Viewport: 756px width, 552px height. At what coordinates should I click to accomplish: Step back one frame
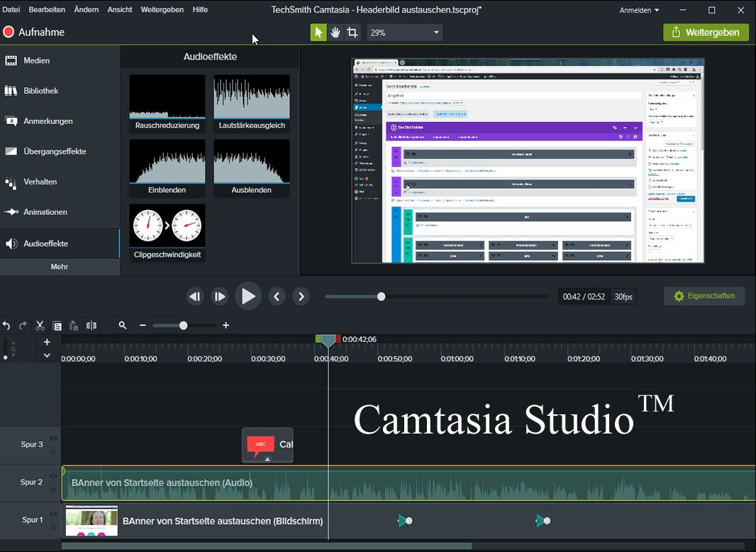pos(195,297)
